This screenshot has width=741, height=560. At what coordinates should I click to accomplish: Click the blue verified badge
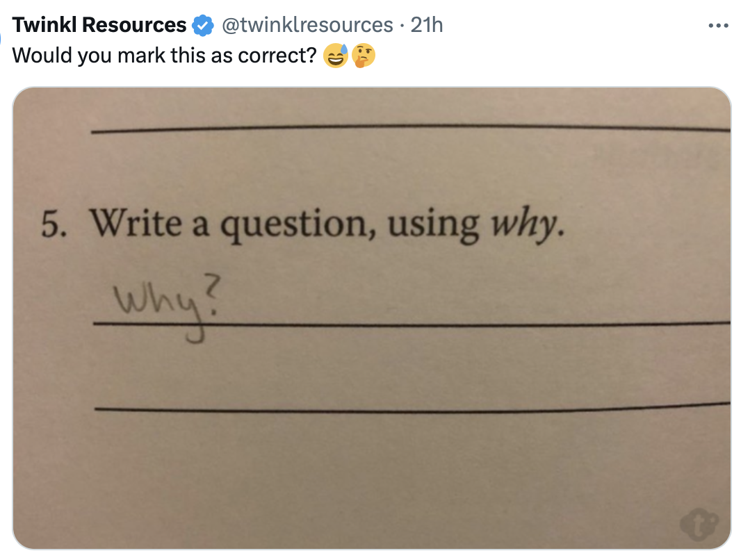202,26
